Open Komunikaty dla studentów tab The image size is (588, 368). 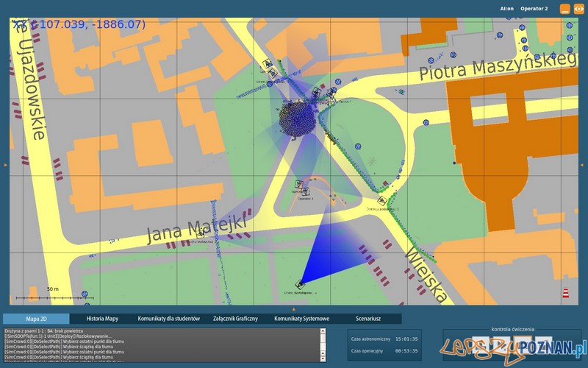tap(168, 319)
